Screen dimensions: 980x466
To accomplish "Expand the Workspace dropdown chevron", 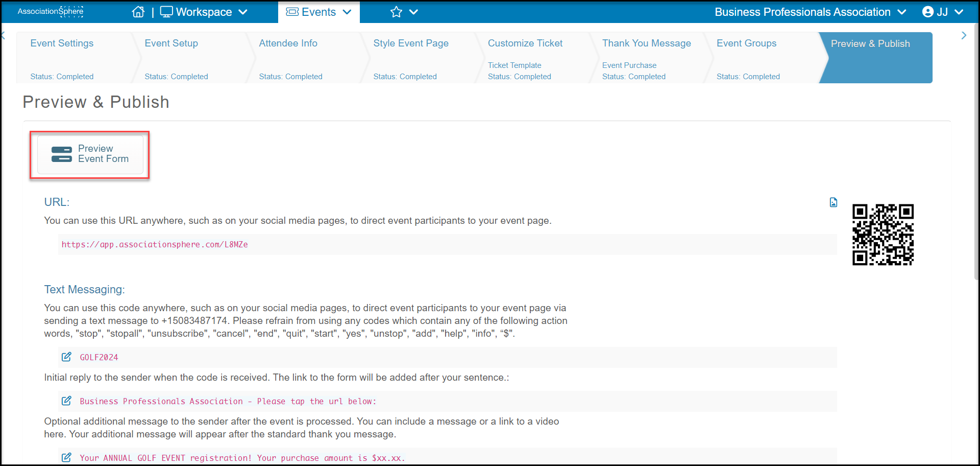I will 243,12.
